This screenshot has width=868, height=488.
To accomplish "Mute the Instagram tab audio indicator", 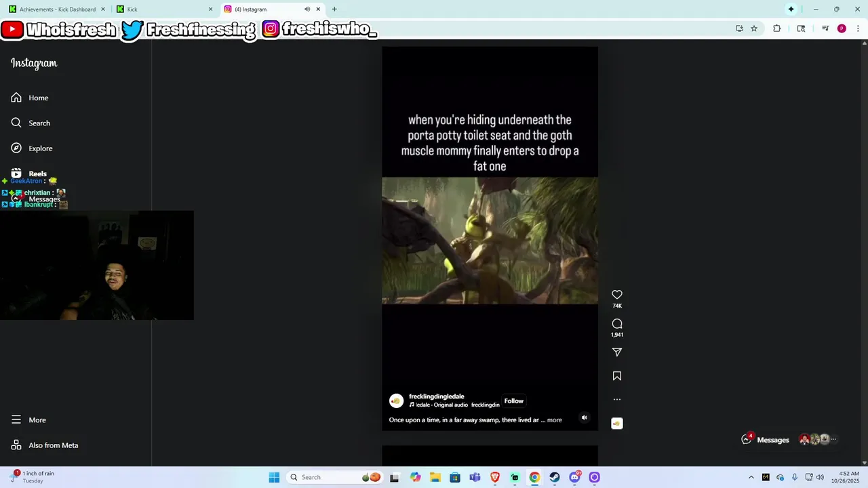I will pos(307,9).
